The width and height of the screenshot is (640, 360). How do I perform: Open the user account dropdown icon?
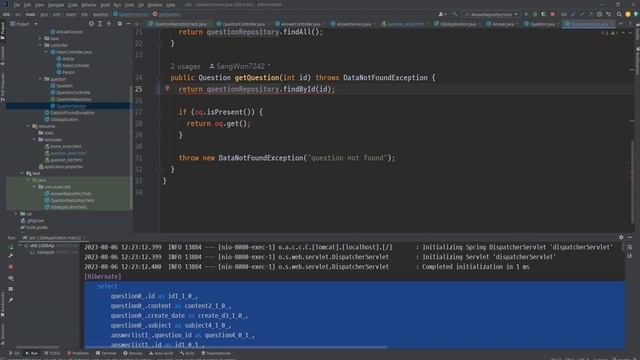[x=442, y=14]
